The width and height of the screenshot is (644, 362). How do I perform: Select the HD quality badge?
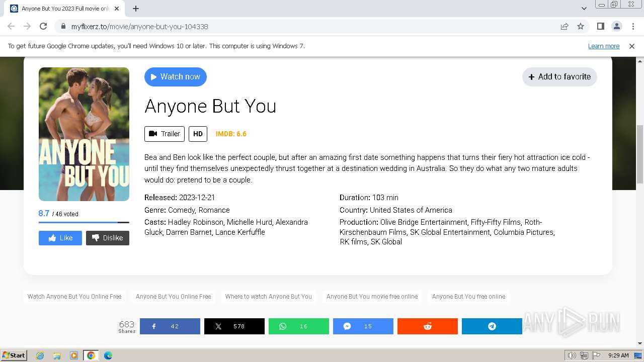click(x=198, y=134)
